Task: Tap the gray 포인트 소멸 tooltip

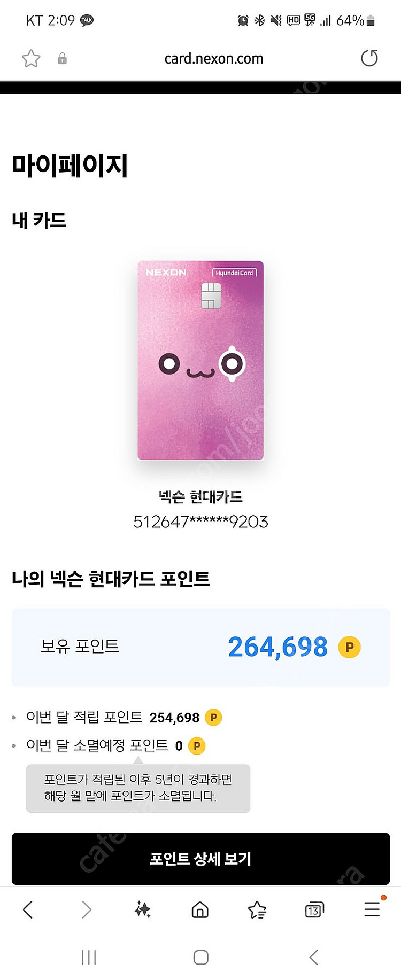Action: coord(138,788)
